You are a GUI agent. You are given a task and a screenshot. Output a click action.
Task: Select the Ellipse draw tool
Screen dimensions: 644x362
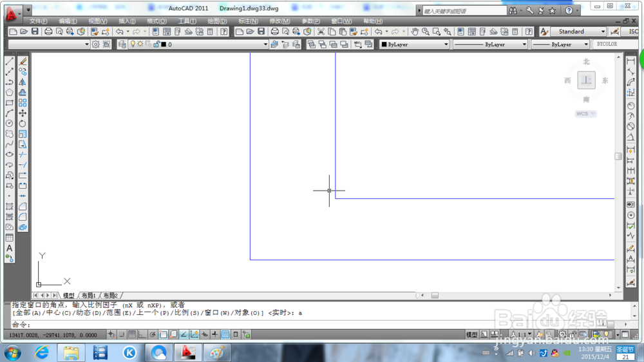(10, 155)
